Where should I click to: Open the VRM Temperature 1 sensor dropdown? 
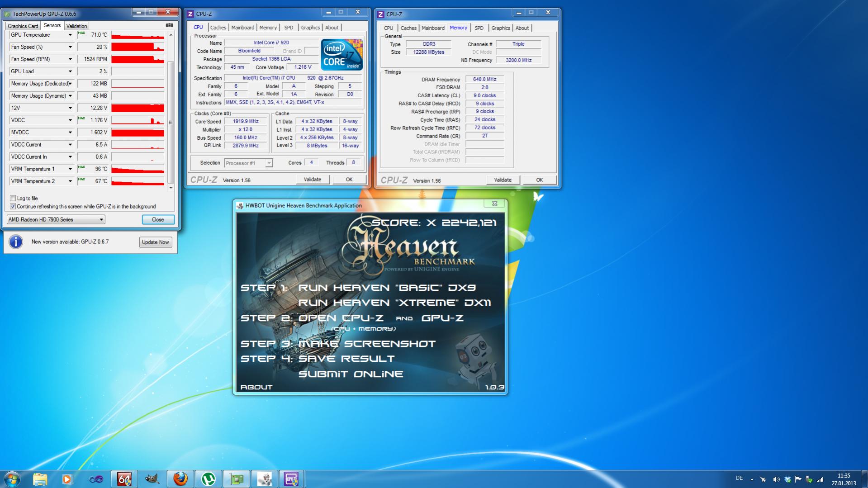coord(70,169)
